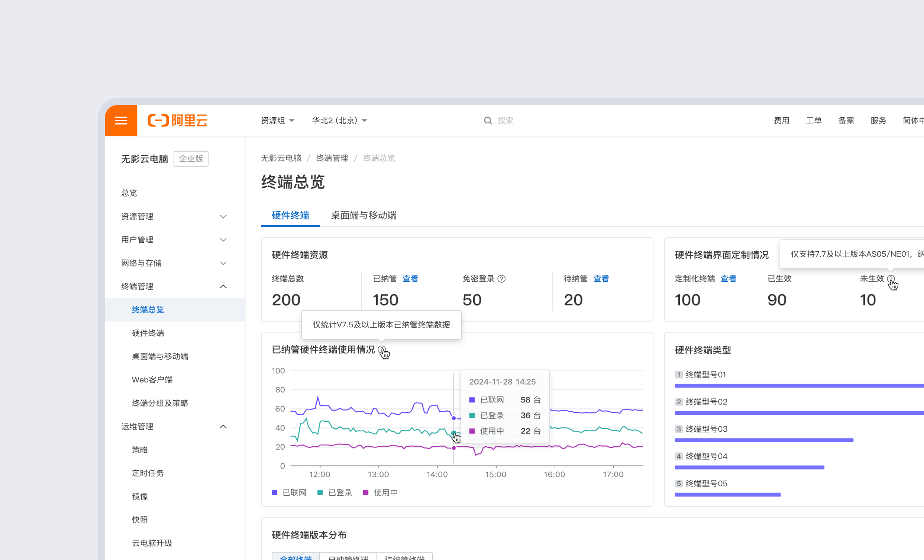Open 费用 in top menu
Screen dimensions: 924x560
pyautogui.click(x=782, y=120)
